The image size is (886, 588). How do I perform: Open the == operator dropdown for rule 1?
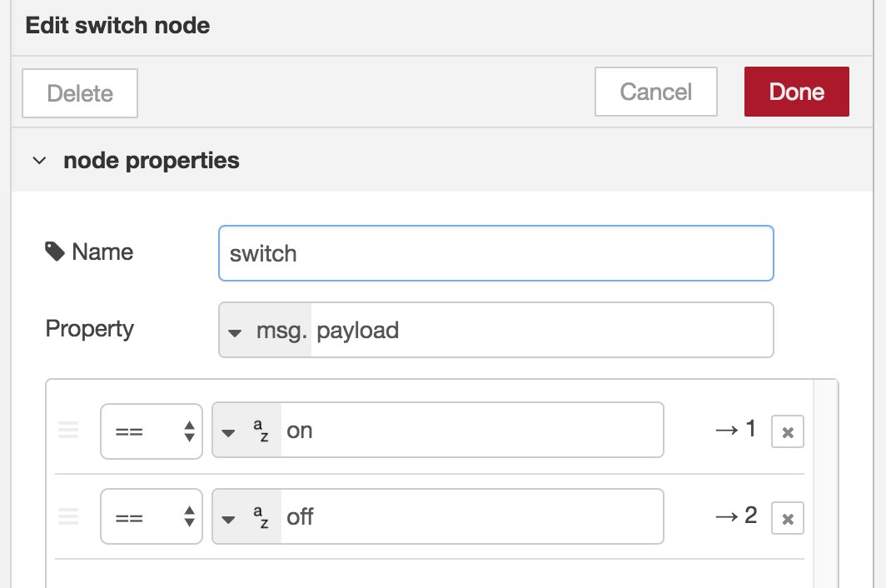click(x=152, y=431)
